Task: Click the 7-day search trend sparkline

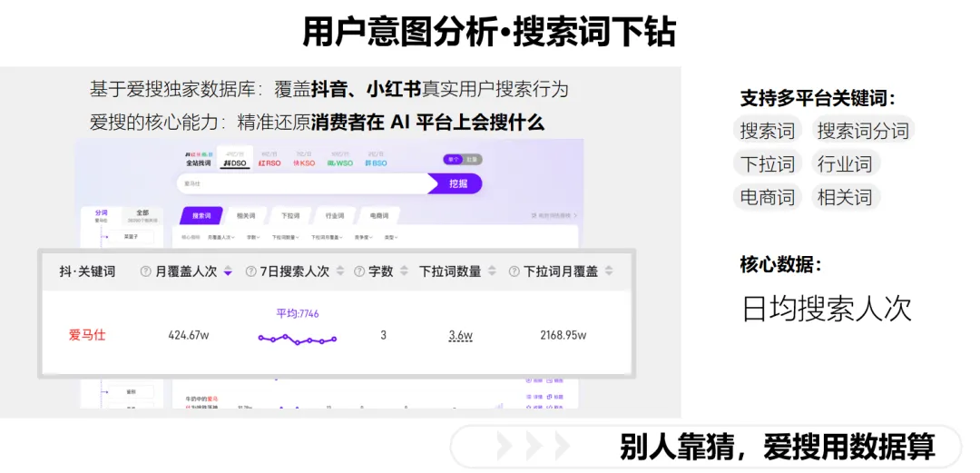Action: [x=298, y=340]
